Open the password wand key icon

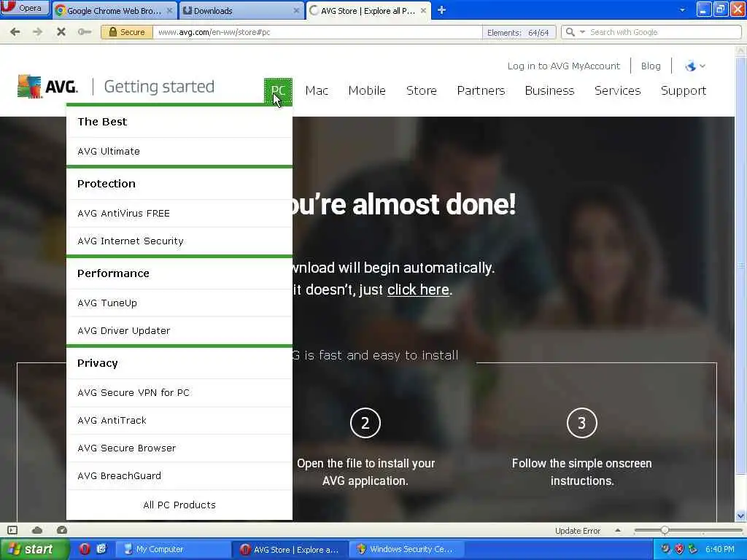[x=85, y=32]
